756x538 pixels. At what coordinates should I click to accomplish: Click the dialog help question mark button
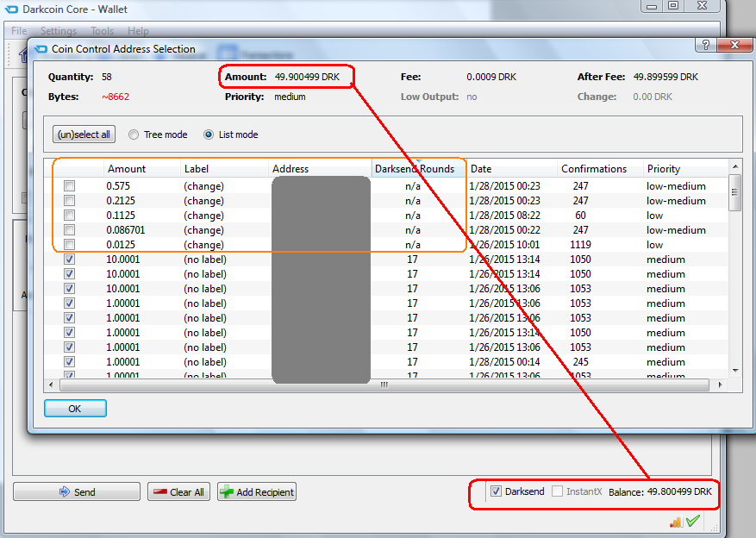pos(706,45)
